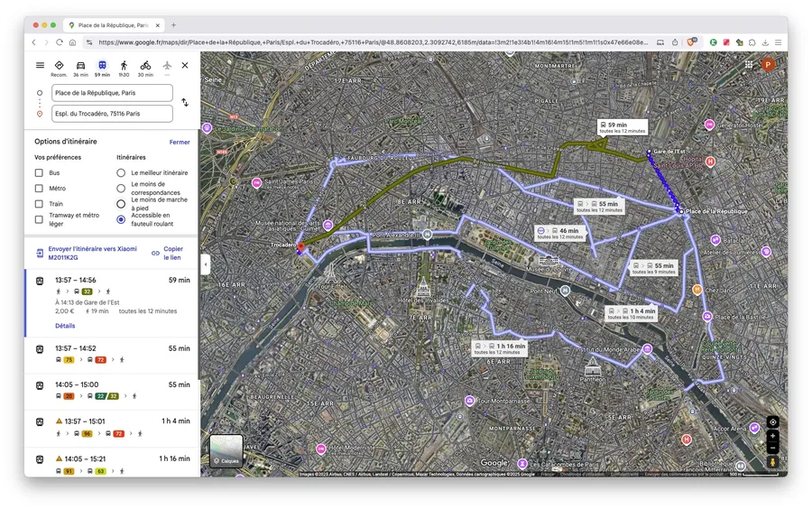Close the Place de la République tab

157,25
